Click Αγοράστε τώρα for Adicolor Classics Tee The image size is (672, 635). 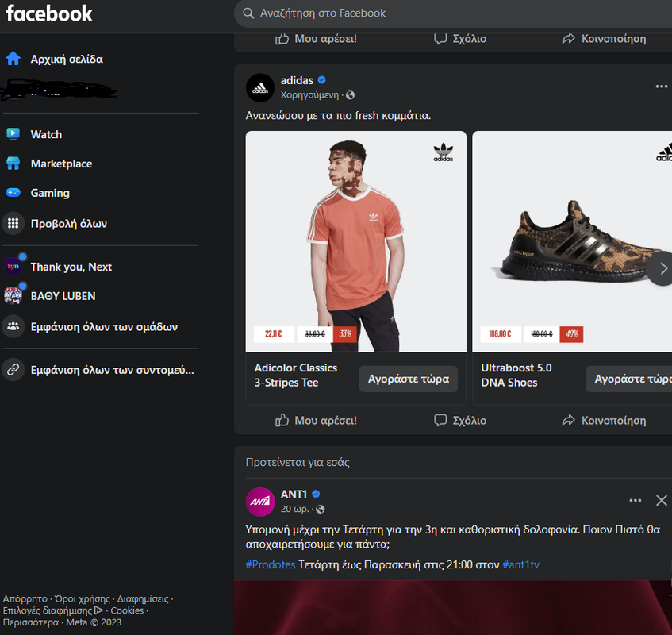click(409, 379)
